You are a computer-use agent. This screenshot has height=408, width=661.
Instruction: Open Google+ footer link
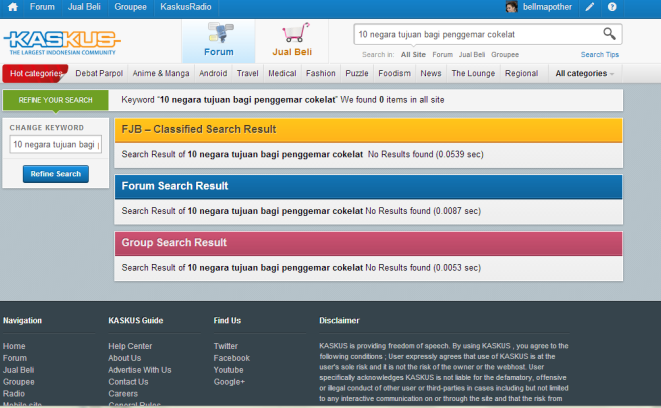click(x=229, y=382)
